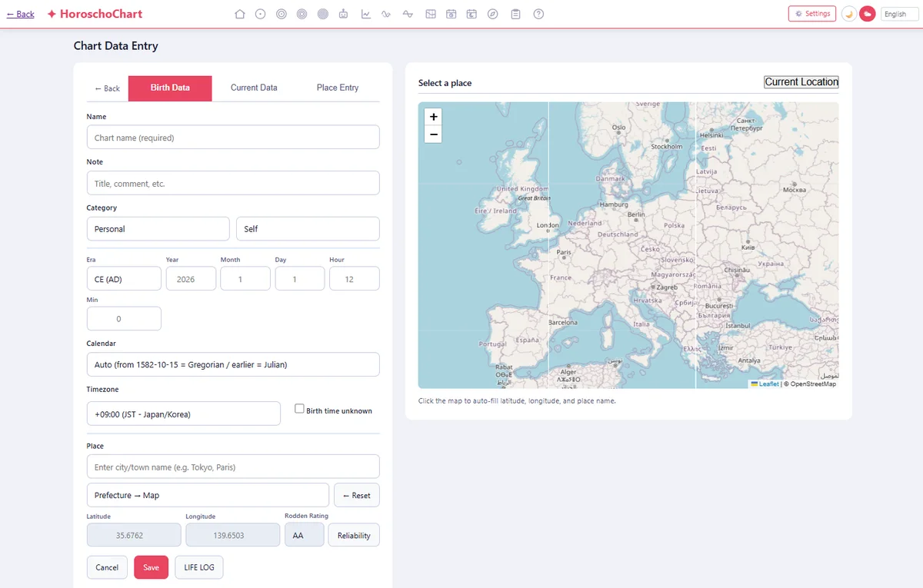Click Istanbul on the map
The image size is (923, 588).
point(738,325)
